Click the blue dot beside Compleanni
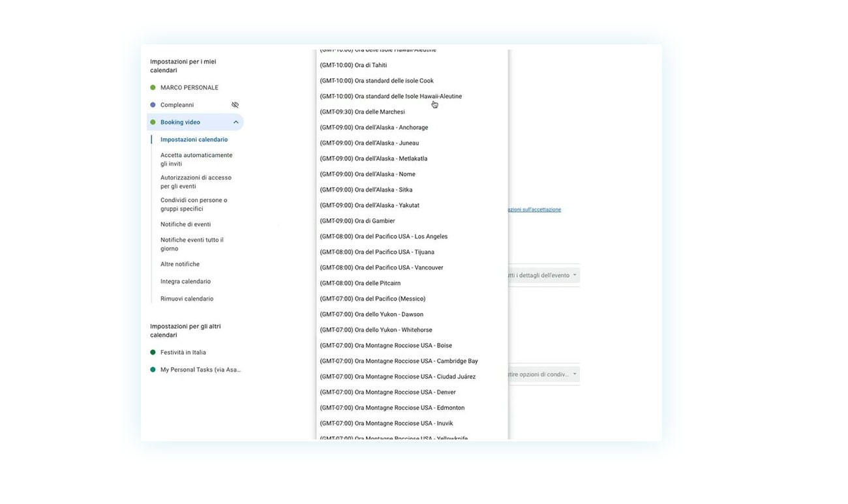Image resolution: width=848 pixels, height=504 pixels. [x=153, y=105]
